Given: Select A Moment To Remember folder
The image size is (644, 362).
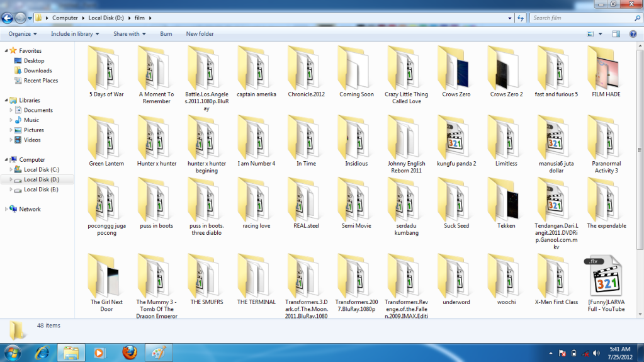Looking at the screenshot, I should point(157,76).
